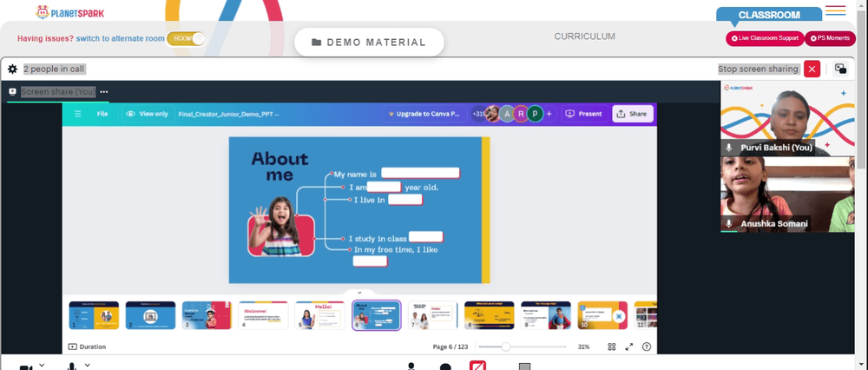The width and height of the screenshot is (868, 370).
Task: Open the call settings gear icon
Action: click(12, 69)
